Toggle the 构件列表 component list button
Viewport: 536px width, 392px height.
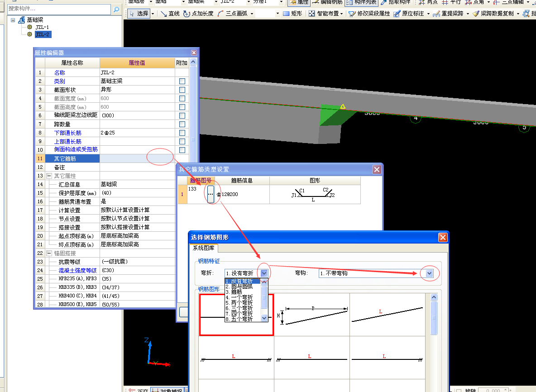click(362, 2)
